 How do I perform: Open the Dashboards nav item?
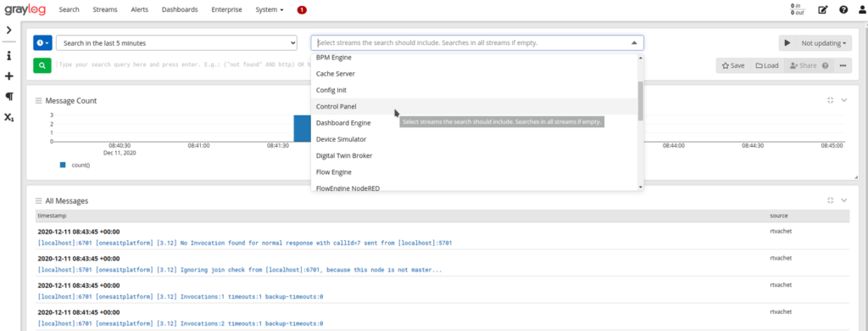[180, 9]
